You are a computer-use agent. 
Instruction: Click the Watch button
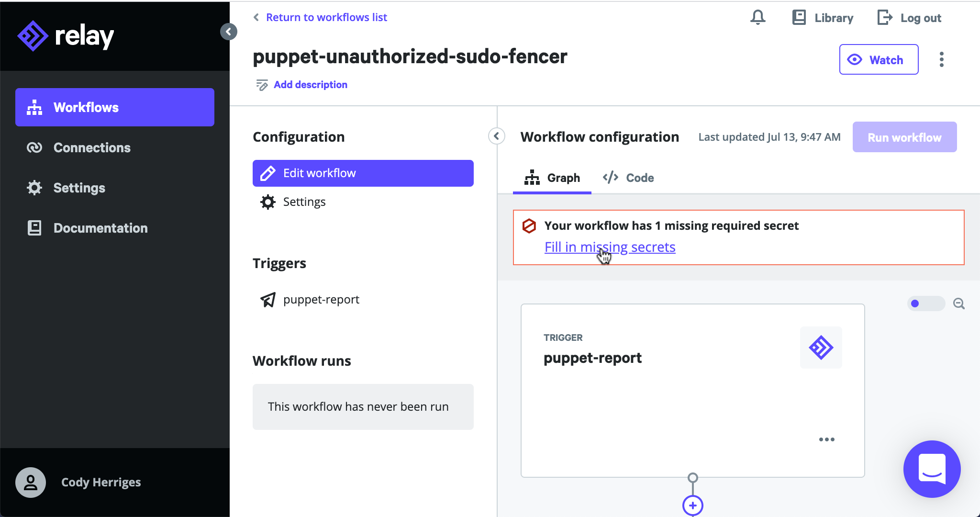(879, 59)
